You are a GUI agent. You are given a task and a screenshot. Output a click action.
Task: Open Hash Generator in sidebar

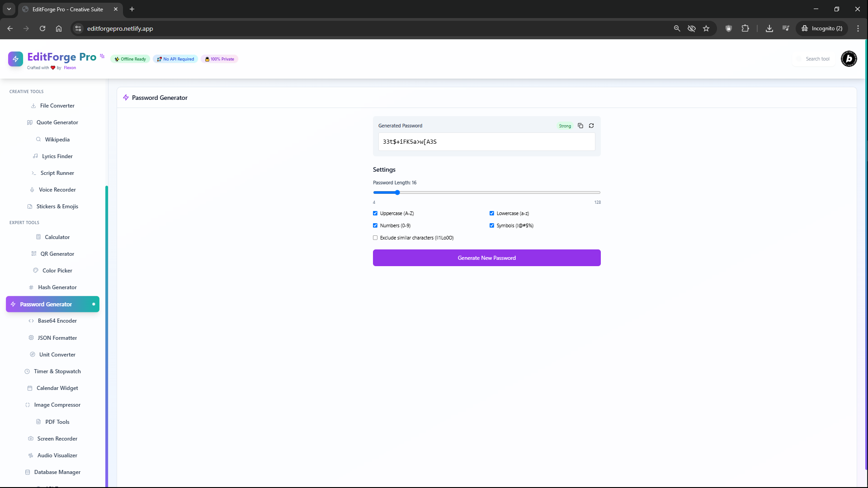(x=57, y=287)
